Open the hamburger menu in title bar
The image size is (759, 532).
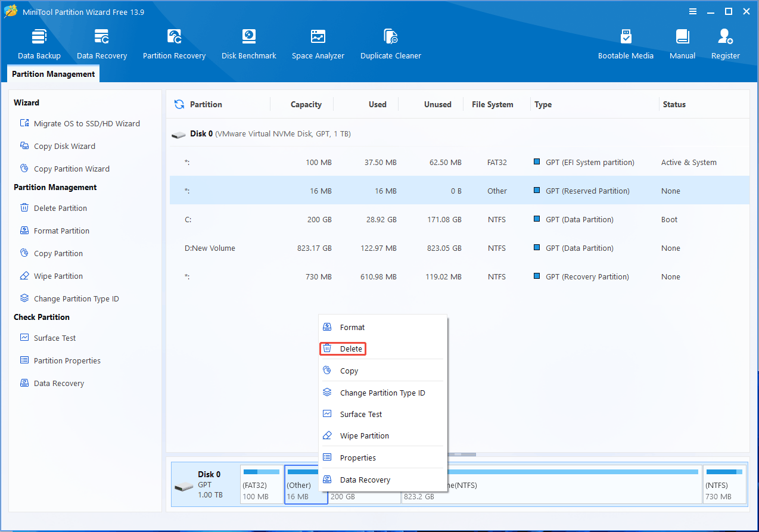pos(693,11)
